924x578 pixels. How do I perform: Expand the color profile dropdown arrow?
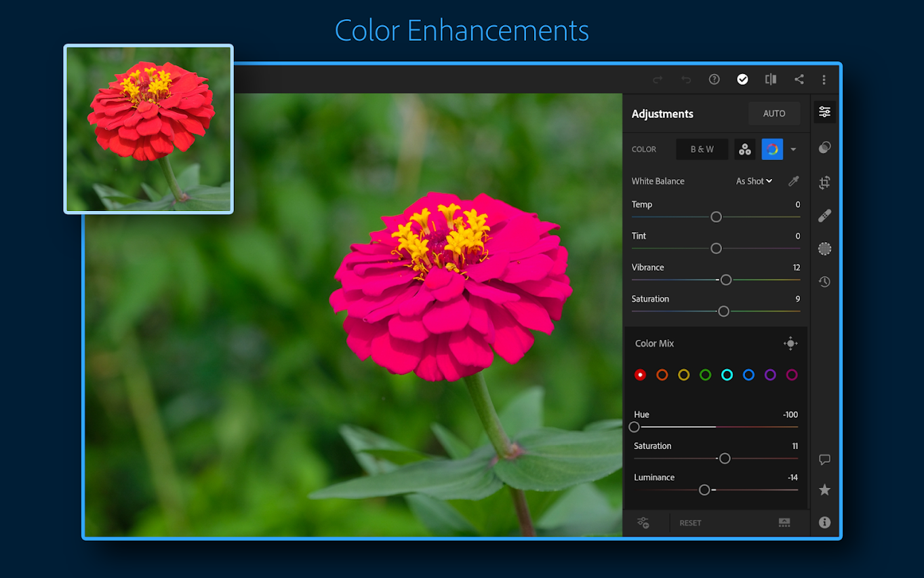click(x=793, y=149)
